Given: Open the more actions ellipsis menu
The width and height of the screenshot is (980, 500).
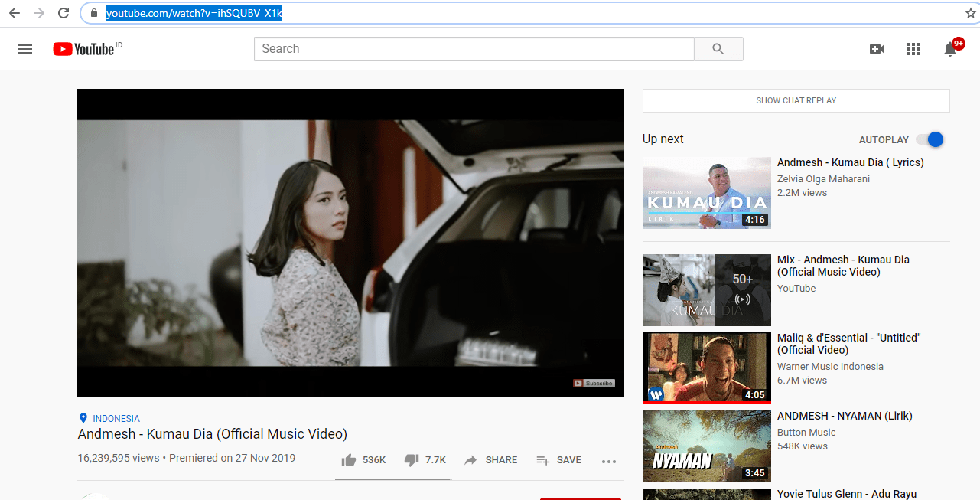Looking at the screenshot, I should (609, 461).
